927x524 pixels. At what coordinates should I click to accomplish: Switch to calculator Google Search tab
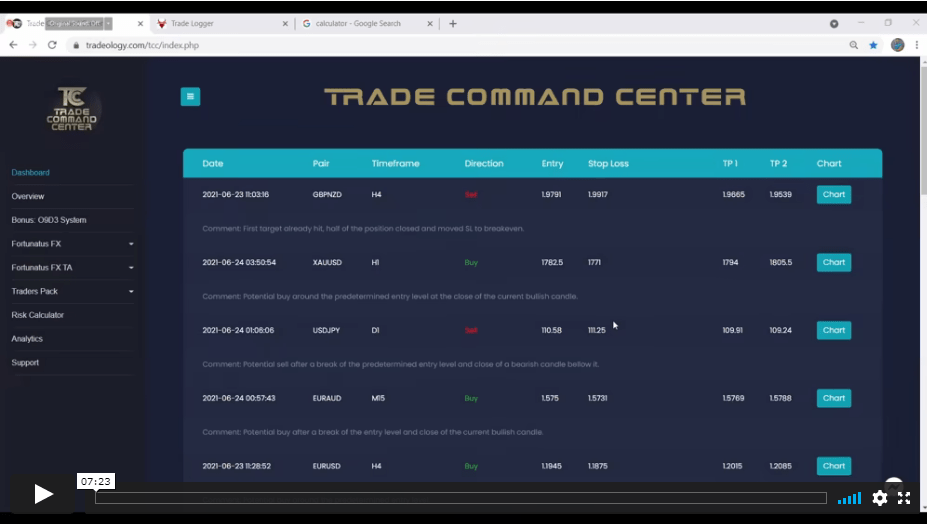click(365, 23)
